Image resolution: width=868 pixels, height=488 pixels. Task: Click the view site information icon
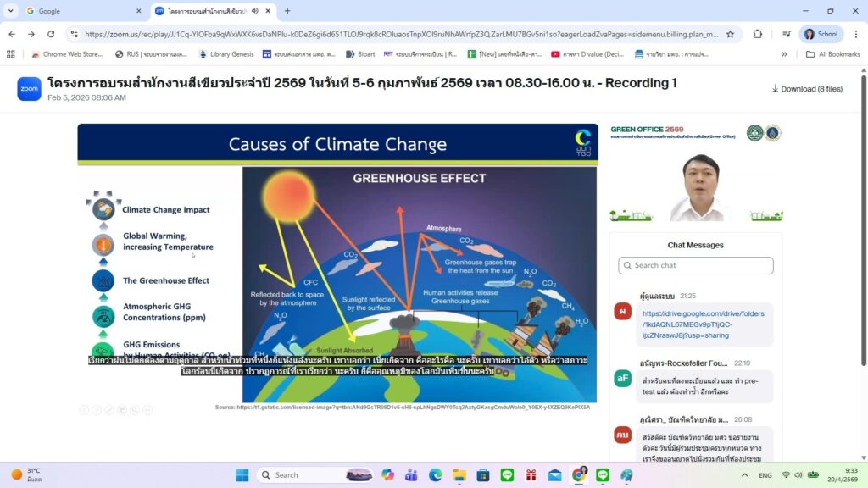pyautogui.click(x=75, y=34)
